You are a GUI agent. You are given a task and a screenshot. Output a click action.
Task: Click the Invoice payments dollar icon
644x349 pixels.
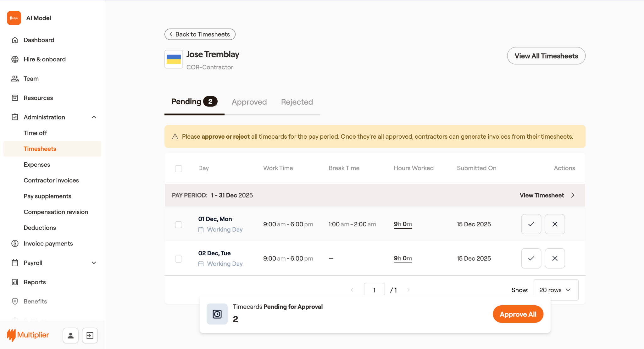point(15,243)
